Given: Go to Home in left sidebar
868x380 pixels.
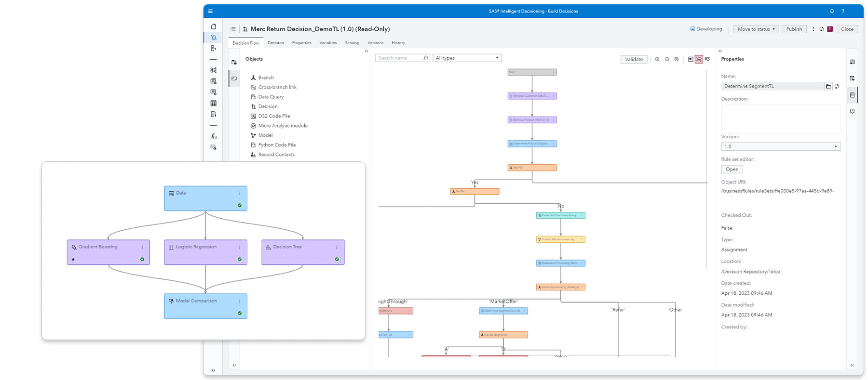Looking at the screenshot, I should tap(213, 26).
